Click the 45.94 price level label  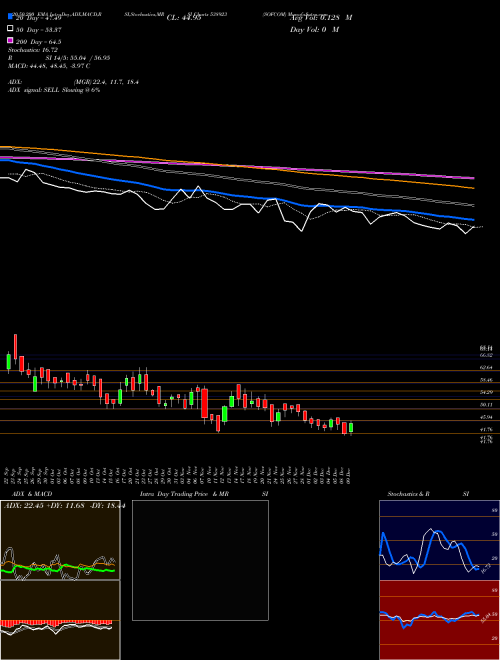pyautogui.click(x=487, y=417)
